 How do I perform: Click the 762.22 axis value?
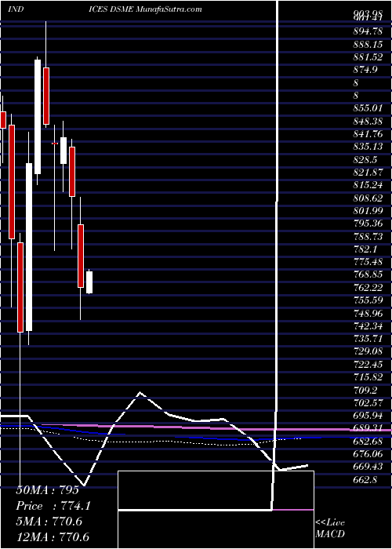click(x=368, y=288)
